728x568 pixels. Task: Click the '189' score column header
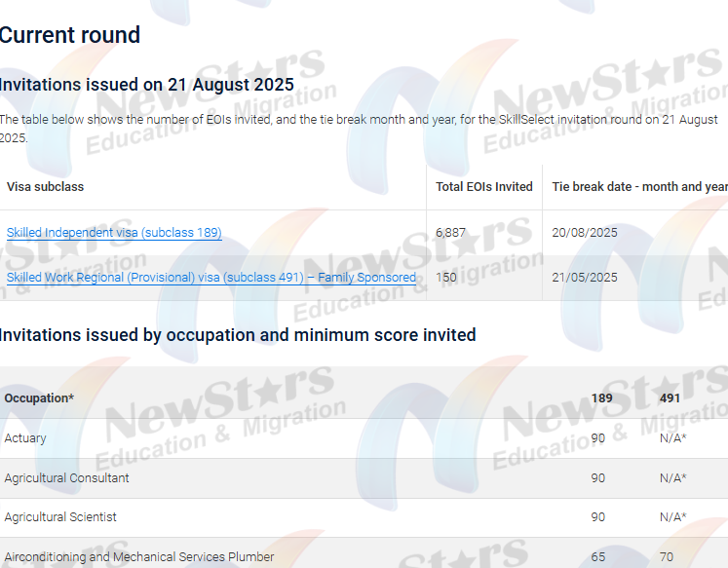(x=601, y=398)
